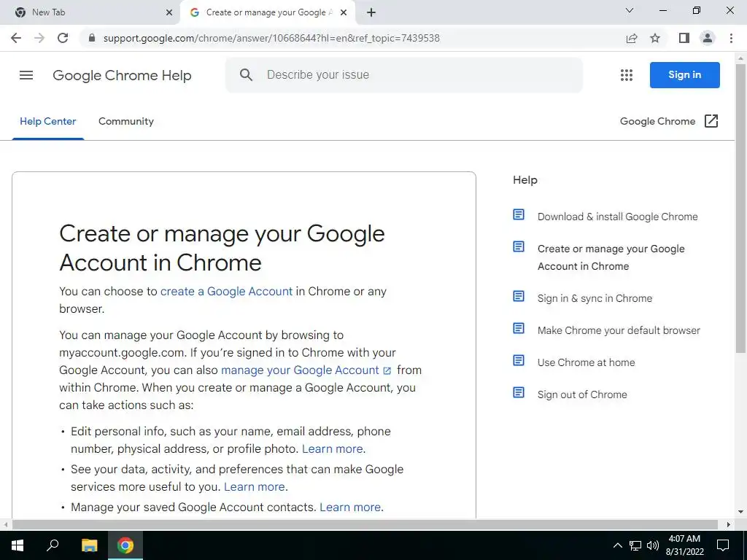Click the article icon beside Download & install Google Chrome
Screen dimensions: 747x560
click(x=519, y=215)
